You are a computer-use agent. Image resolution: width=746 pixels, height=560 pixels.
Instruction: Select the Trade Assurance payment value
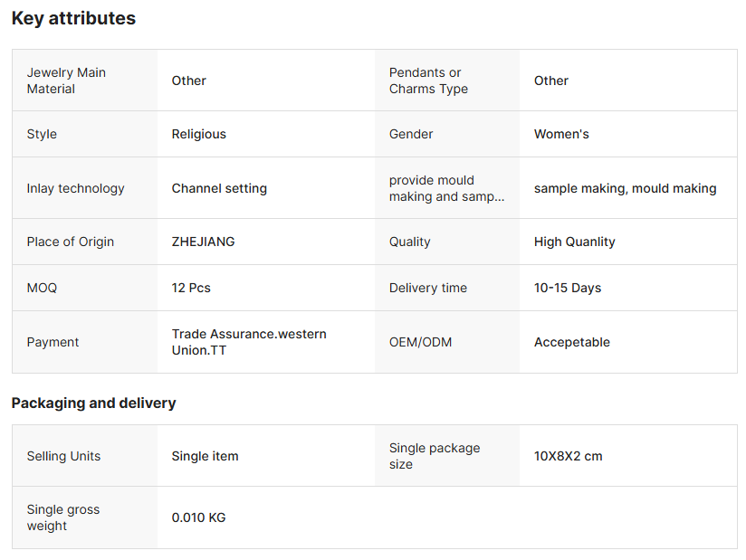pos(249,342)
